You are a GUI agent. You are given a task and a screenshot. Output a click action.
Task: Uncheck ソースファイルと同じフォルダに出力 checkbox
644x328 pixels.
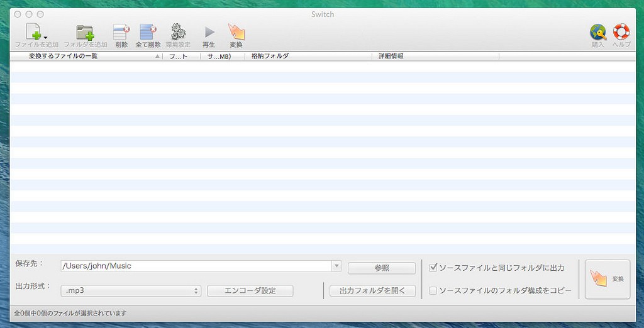pos(433,268)
